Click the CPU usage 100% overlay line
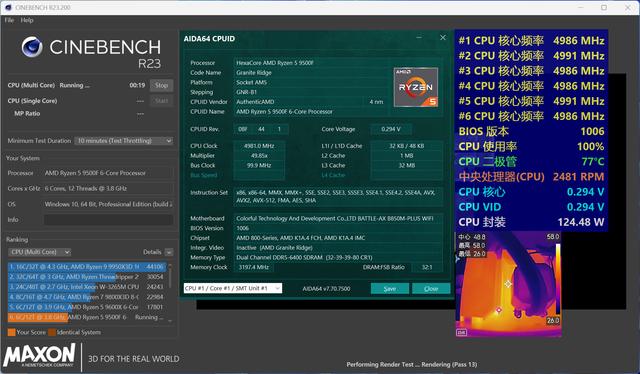This screenshot has width=640, height=374. [531, 146]
